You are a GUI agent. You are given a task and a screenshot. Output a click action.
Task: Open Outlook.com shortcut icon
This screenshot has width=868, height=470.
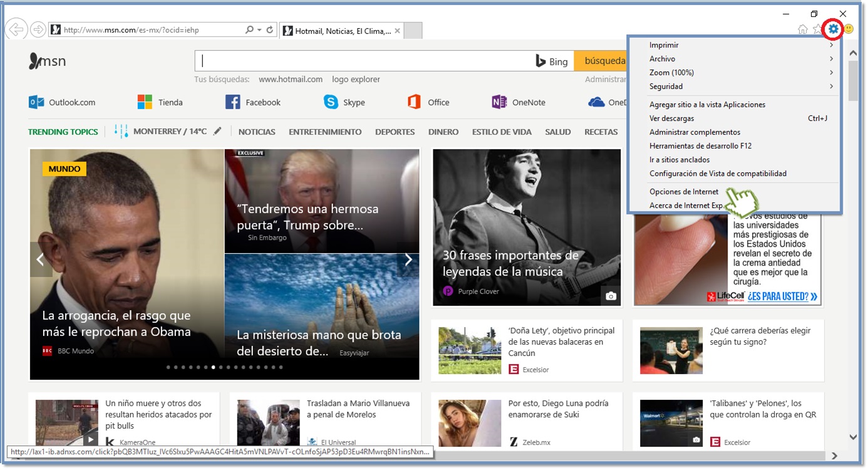tap(36, 102)
